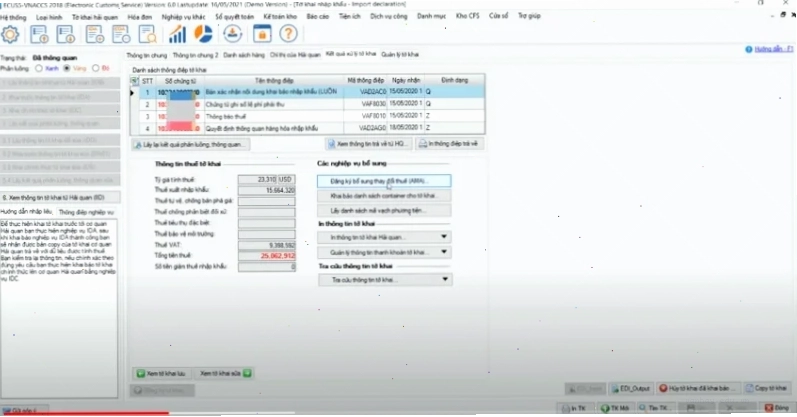Screen dimensions: 797x417
Task: Click Đăng ký bổ sung thay đổi thuế (AMA) button
Action: click(384, 181)
